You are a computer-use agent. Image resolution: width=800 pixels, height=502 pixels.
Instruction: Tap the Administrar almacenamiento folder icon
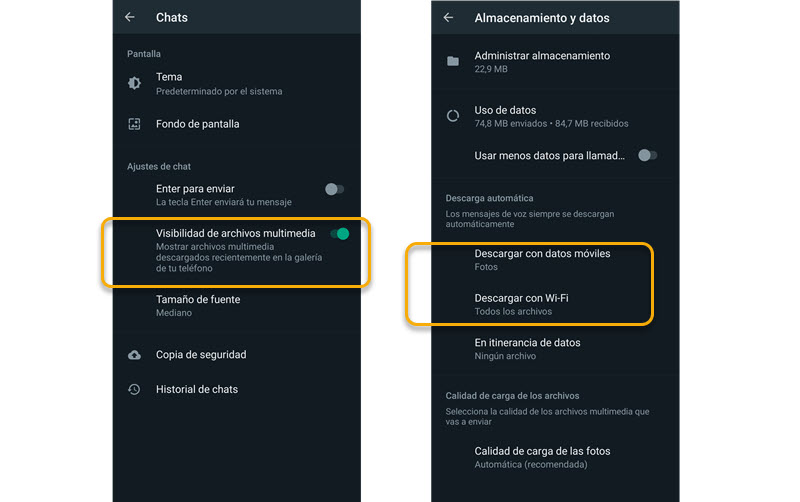pyautogui.click(x=453, y=61)
